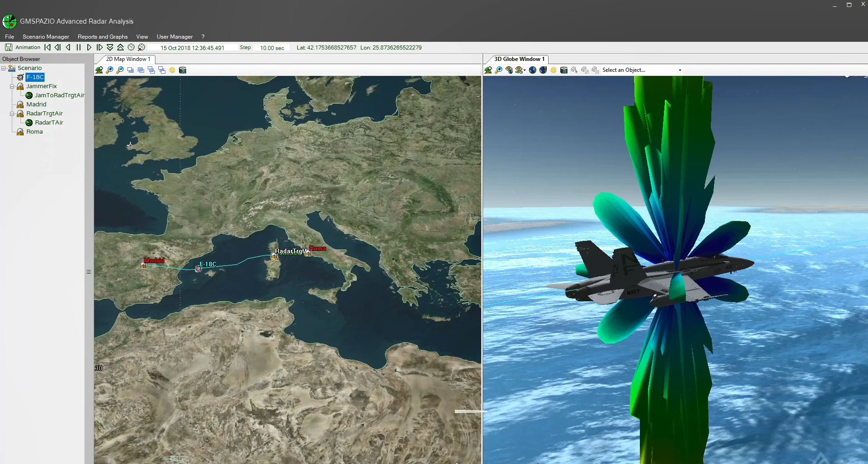This screenshot has height=464, width=868.
Task: Collapse the JammerFix tree node
Action: click(x=12, y=86)
